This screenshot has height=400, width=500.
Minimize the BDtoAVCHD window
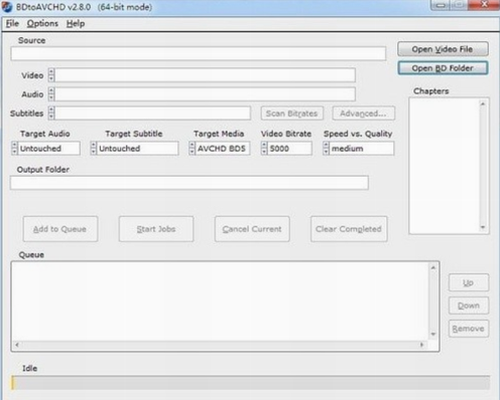click(440, 5)
